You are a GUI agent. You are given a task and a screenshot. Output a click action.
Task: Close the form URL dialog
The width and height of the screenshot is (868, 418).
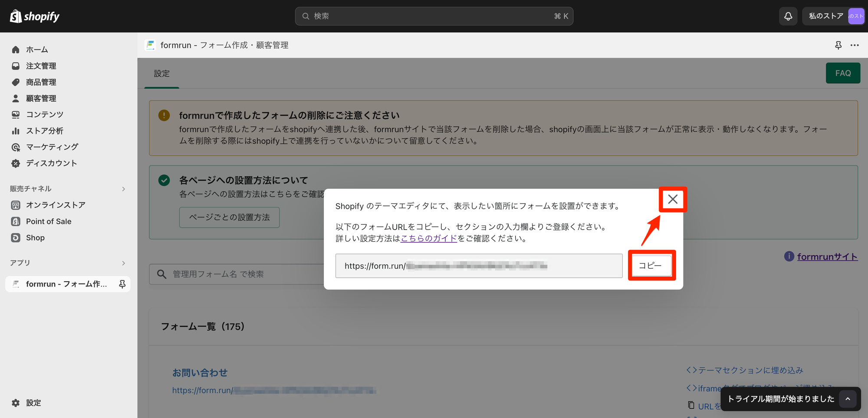click(x=673, y=199)
